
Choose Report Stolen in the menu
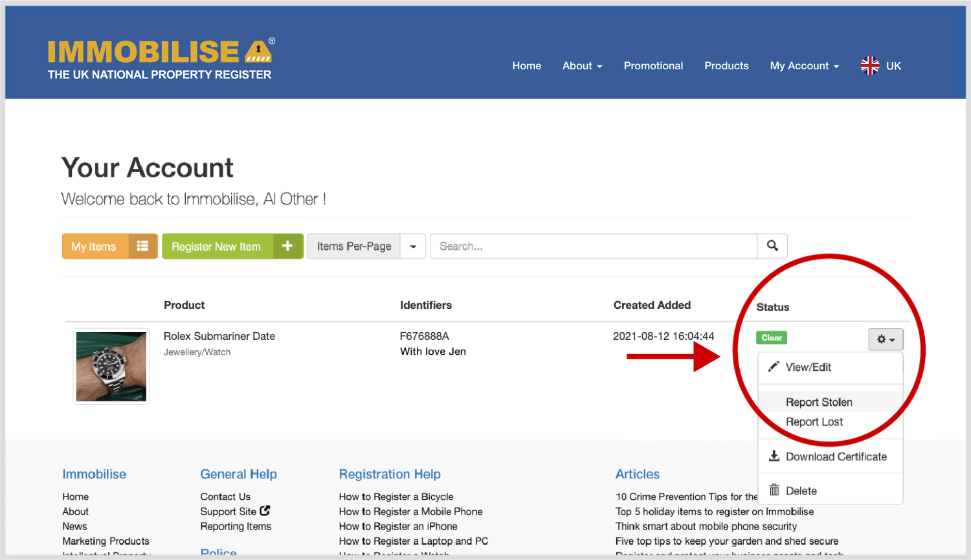click(819, 402)
